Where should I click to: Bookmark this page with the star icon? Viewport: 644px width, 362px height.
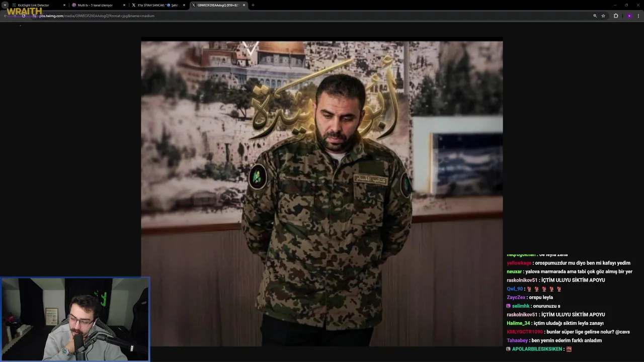click(603, 16)
